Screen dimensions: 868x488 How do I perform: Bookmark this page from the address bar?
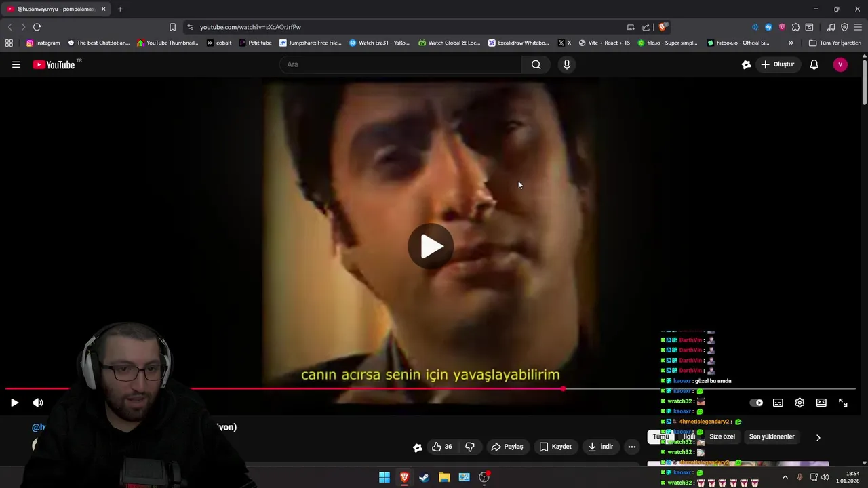click(172, 27)
